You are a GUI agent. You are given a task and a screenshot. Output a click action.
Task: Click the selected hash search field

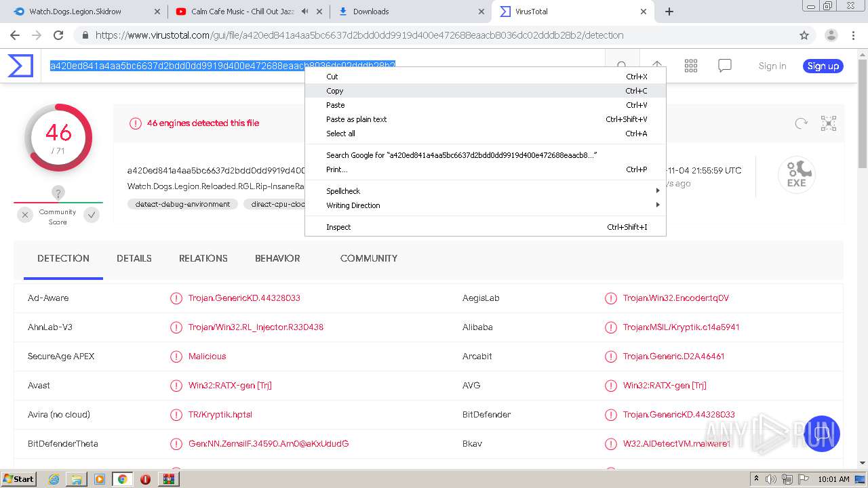222,65
